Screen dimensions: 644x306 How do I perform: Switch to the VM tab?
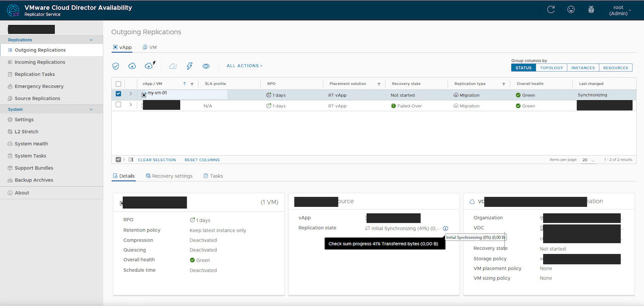coord(149,47)
